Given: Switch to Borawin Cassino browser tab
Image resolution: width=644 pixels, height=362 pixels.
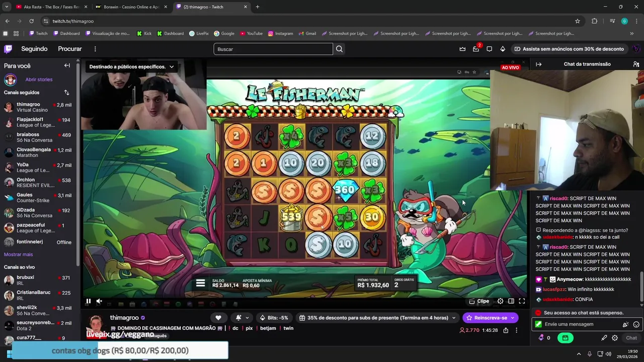Looking at the screenshot, I should pos(131,7).
